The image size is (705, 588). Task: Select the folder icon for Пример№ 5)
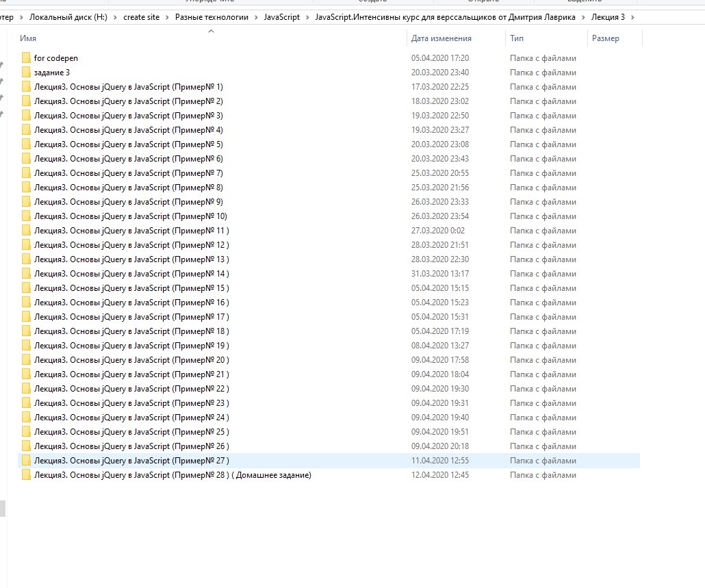coord(26,144)
